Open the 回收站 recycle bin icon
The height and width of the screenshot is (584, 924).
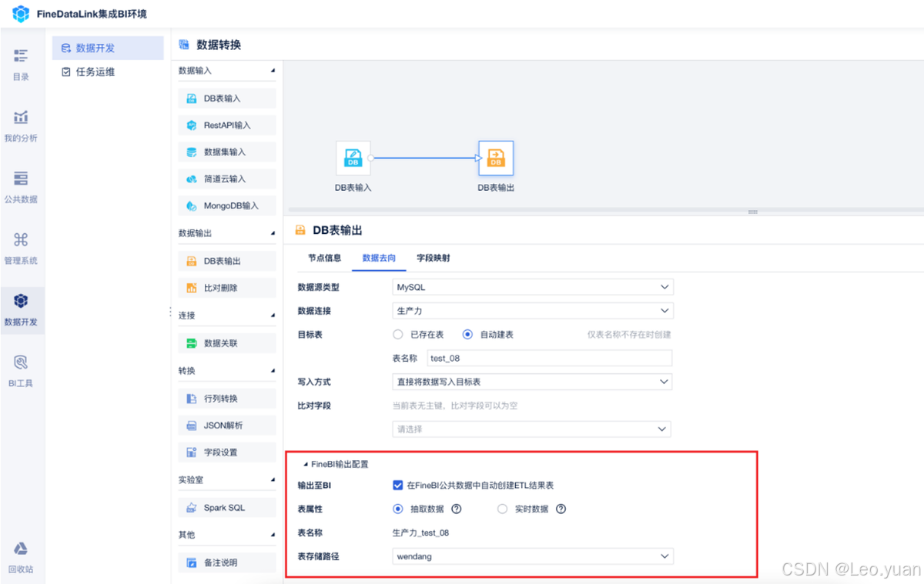pyautogui.click(x=21, y=549)
